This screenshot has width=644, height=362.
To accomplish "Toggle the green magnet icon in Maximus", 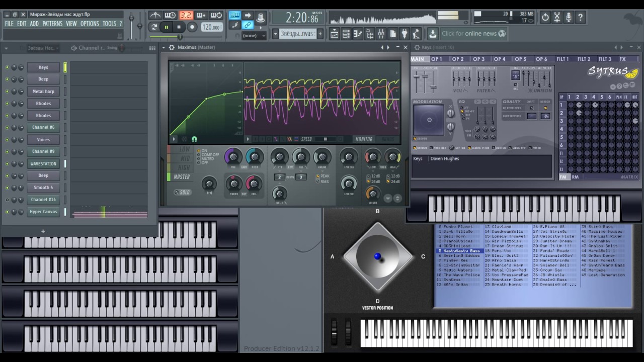I will pyautogui.click(x=194, y=139).
